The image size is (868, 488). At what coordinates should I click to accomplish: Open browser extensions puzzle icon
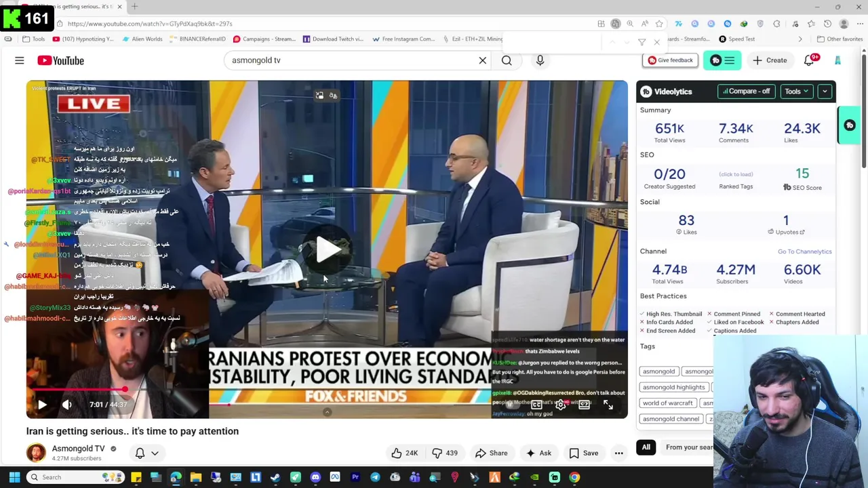[x=776, y=24]
